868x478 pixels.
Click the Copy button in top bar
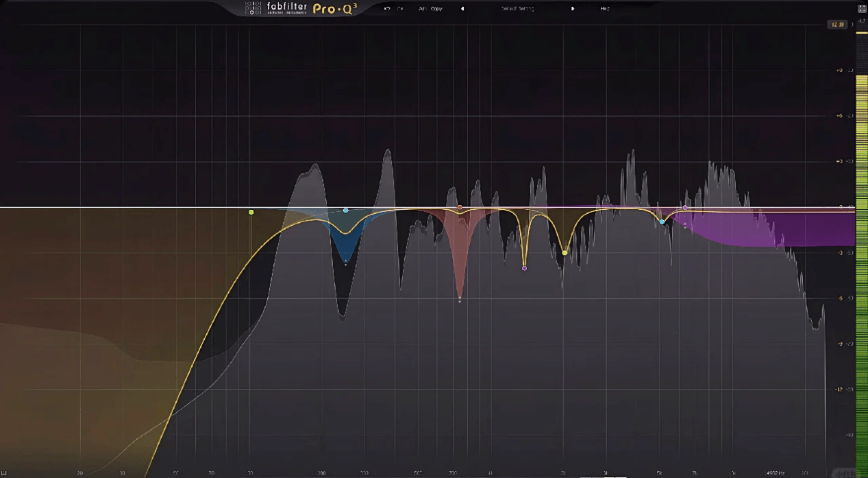(x=436, y=9)
